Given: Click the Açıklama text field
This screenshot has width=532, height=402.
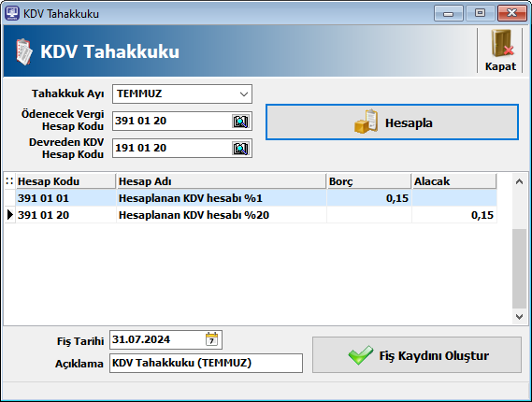Looking at the screenshot, I should (206, 363).
